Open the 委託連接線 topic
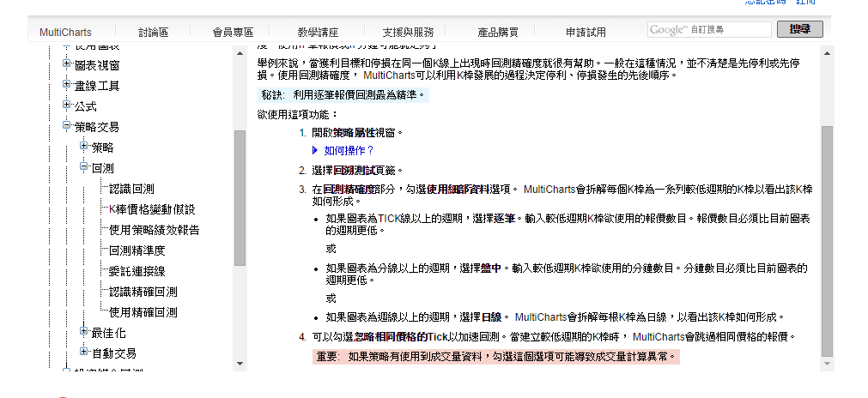 point(137,271)
